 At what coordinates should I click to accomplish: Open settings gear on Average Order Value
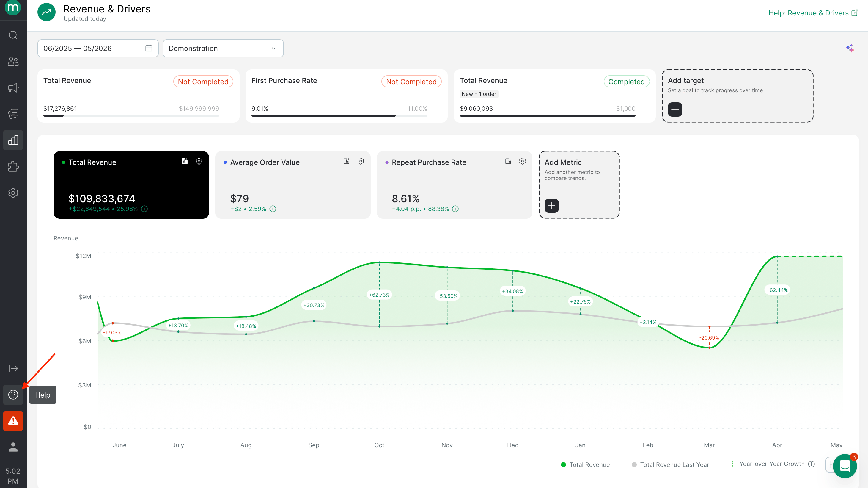[361, 161]
